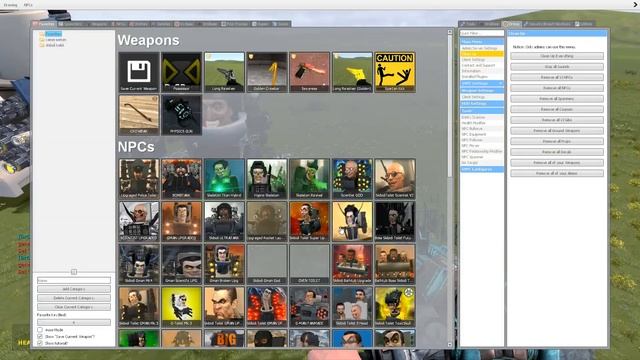Open the Post Process tab
The height and width of the screenshot is (360, 640).
(235, 24)
